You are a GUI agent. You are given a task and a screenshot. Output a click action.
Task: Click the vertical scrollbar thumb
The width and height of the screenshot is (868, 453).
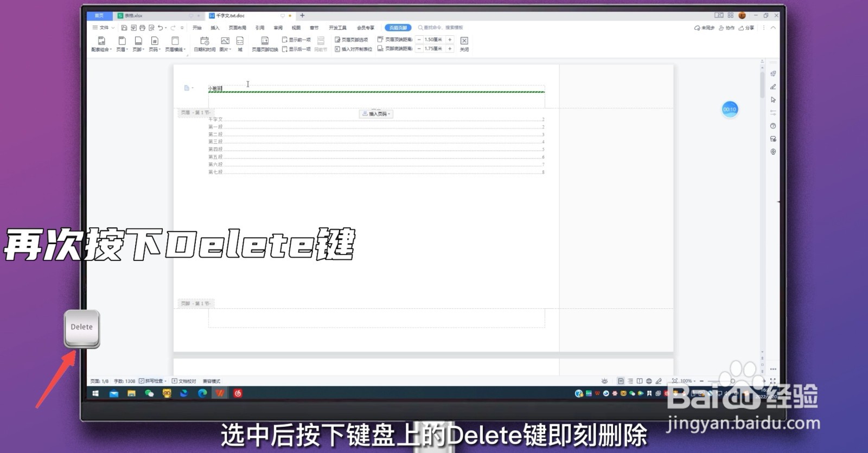pyautogui.click(x=762, y=85)
